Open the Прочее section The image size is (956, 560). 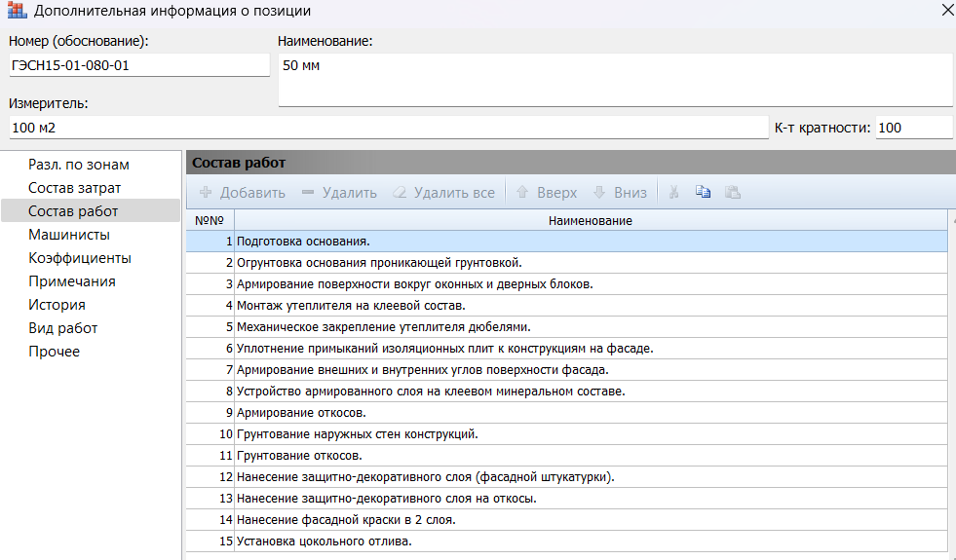click(x=91, y=351)
